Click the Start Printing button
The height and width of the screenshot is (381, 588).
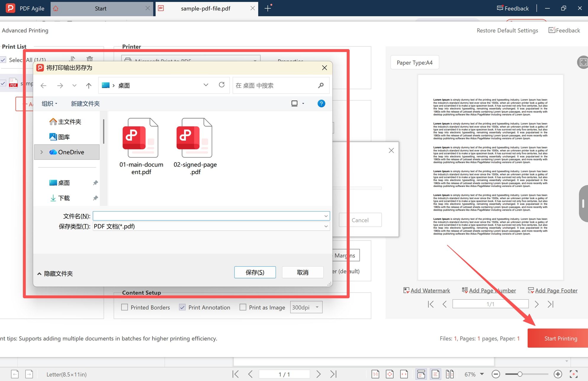click(558, 338)
